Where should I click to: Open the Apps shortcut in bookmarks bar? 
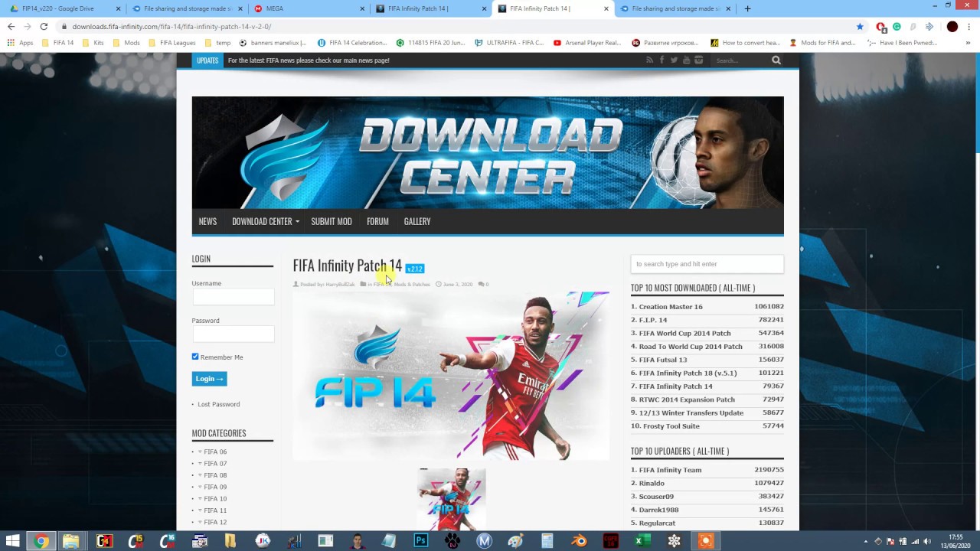[21, 43]
